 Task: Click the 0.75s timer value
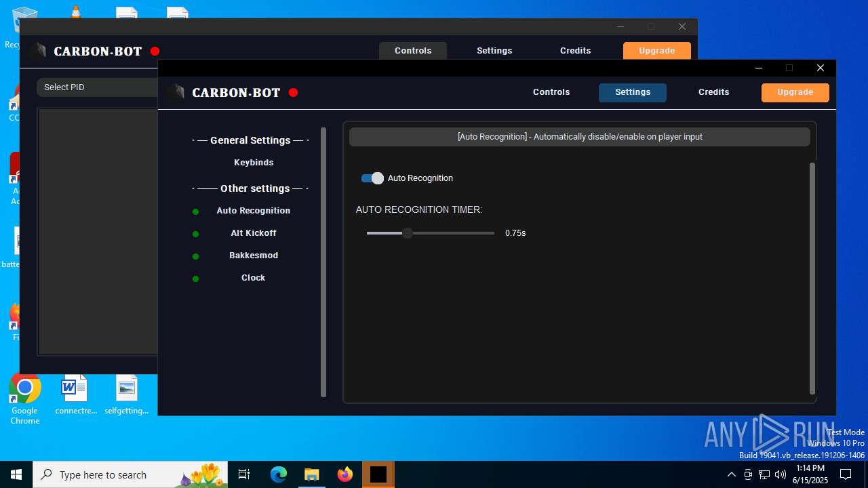[x=515, y=233]
